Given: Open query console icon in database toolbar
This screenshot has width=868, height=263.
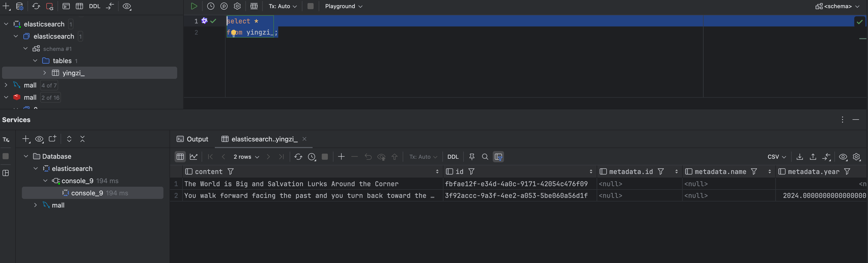Looking at the screenshot, I should pyautogui.click(x=66, y=6).
